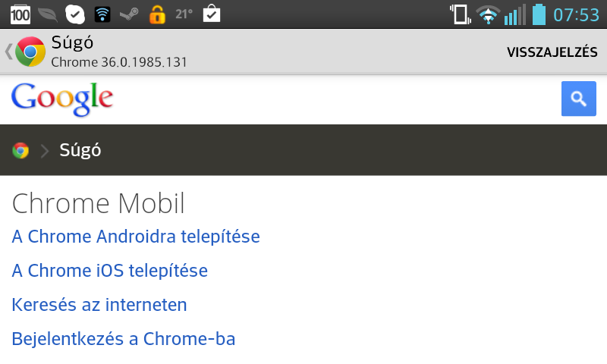
Task: Open the "Keresés az interneten" link
Action: (99, 305)
